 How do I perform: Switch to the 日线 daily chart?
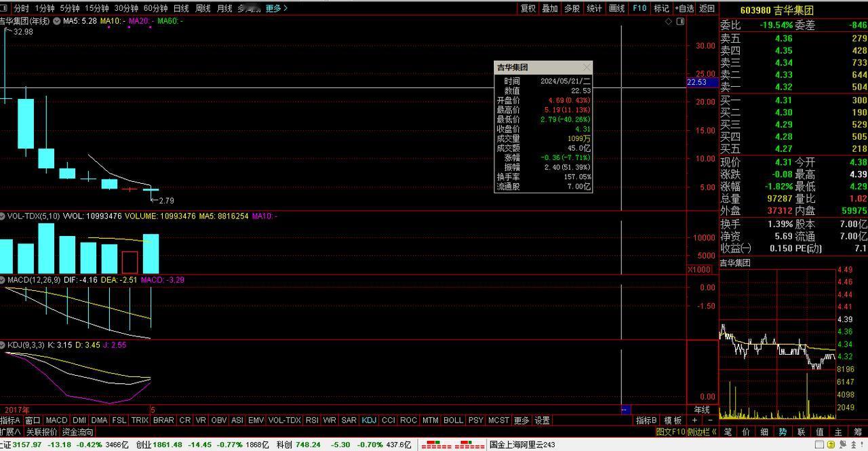181,8
